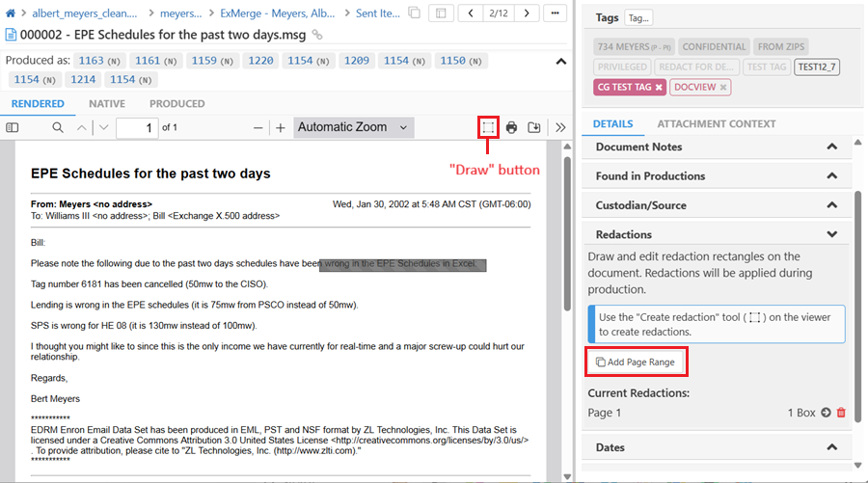Switch to the RENDERED tab
868x483 pixels.
(38, 104)
